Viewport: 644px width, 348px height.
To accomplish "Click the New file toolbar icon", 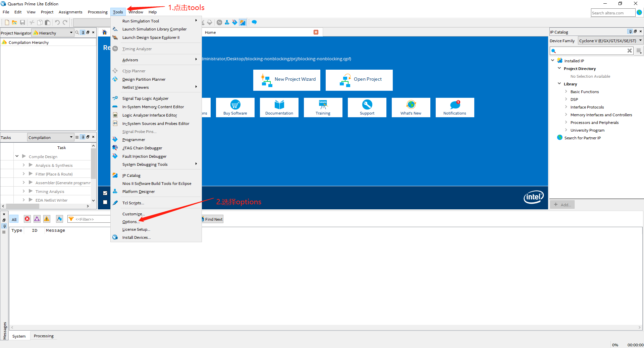I will [x=7, y=22].
